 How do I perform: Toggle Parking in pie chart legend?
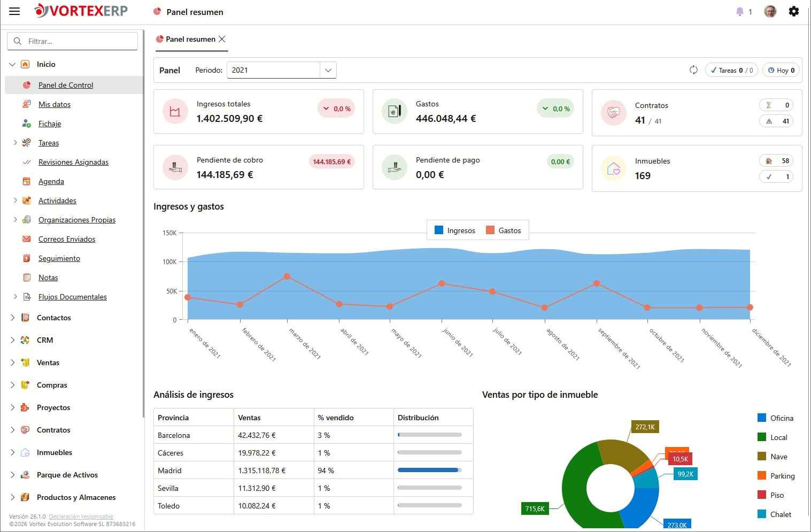[x=776, y=476]
